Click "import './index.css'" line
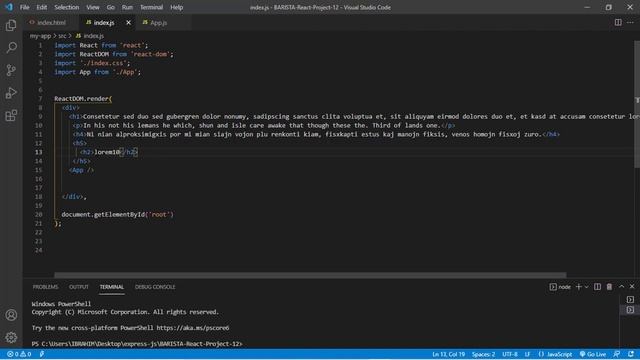Image resolution: width=640 pixels, height=360 pixels. pos(92,63)
